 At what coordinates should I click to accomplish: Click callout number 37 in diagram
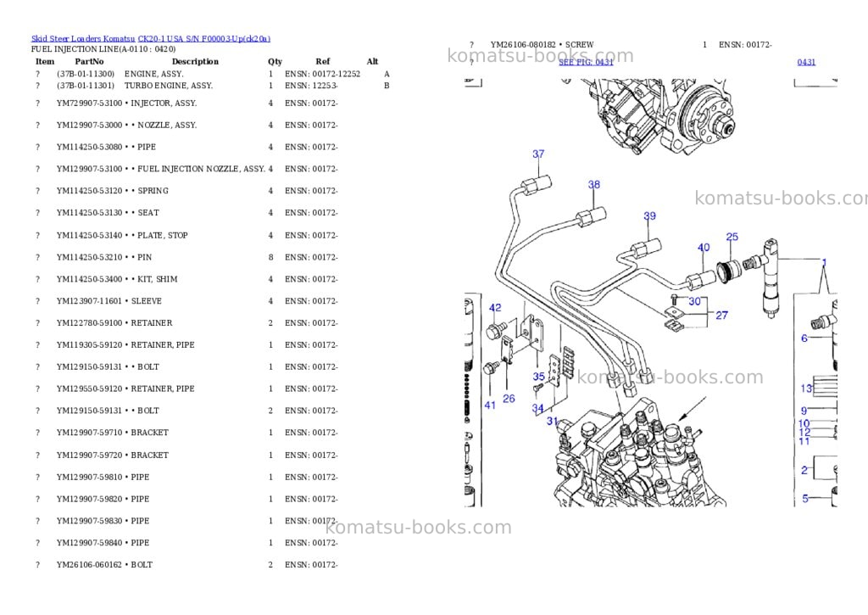(538, 154)
